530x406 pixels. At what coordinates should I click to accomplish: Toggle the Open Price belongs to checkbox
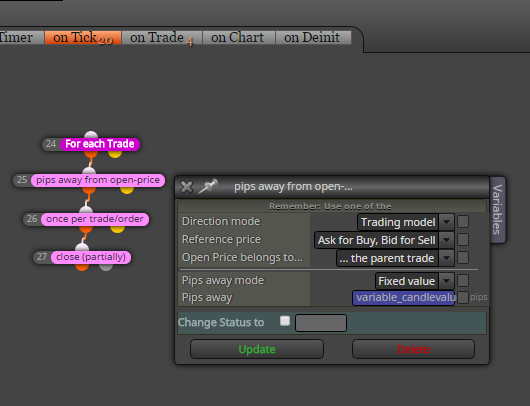(463, 258)
